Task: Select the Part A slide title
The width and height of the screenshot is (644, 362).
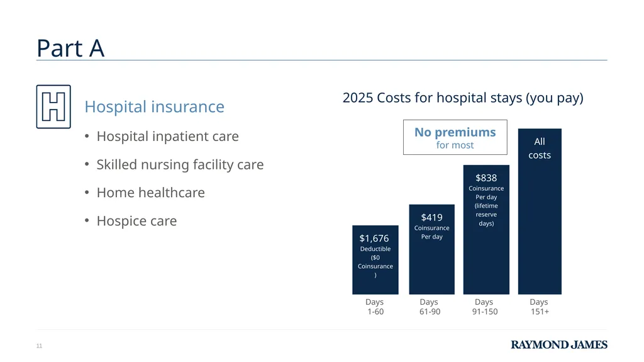Action: (70, 48)
